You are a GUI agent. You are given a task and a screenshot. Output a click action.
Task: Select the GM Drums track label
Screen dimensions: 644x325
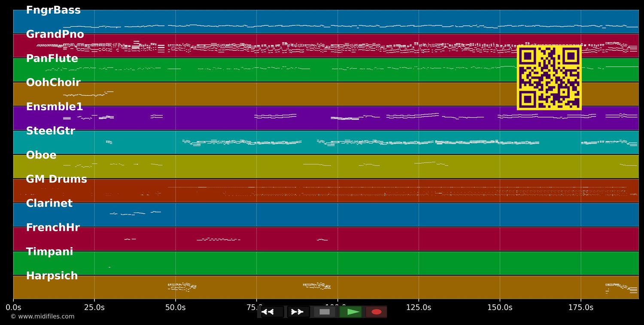(56, 179)
